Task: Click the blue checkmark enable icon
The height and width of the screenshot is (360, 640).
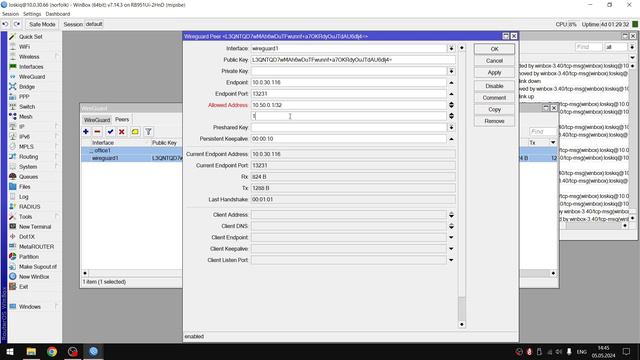Action: tap(110, 131)
